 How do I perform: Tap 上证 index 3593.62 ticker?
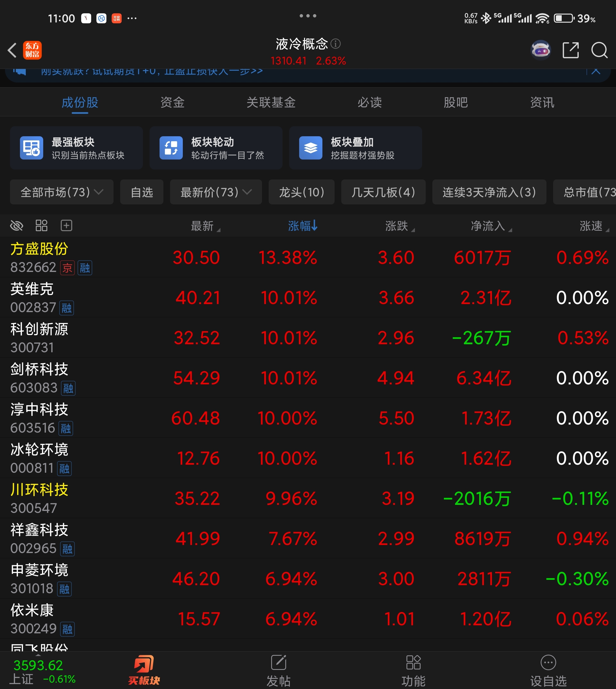pos(42,672)
